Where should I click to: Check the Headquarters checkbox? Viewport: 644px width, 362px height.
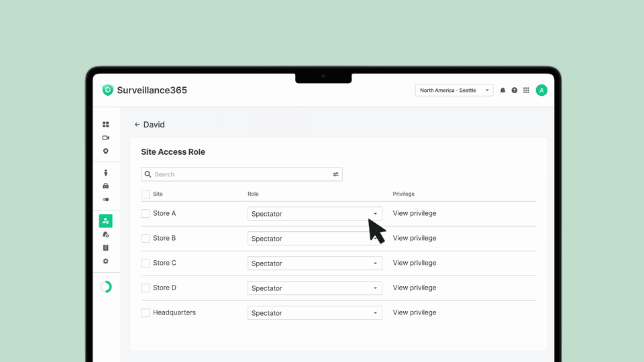[146, 313]
